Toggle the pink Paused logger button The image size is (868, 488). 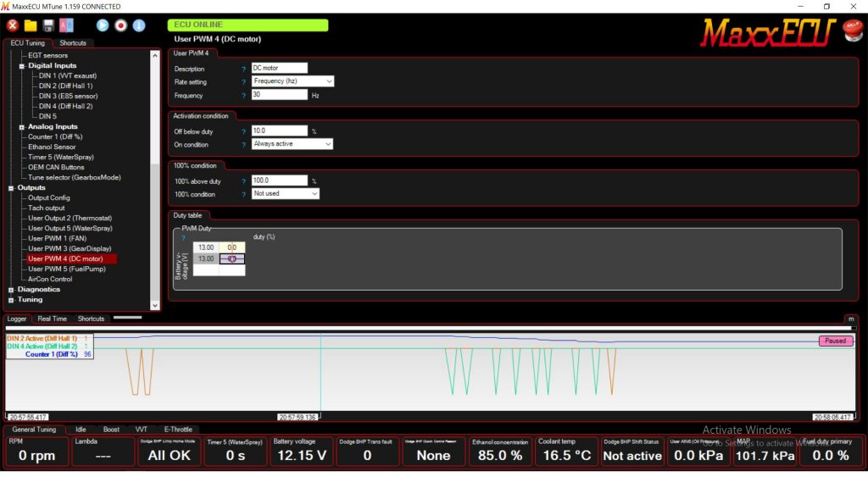[x=835, y=341]
